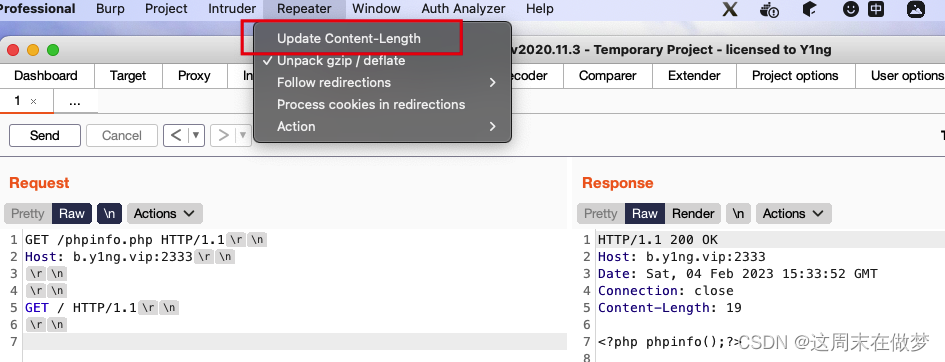
Task: Click the empty line 7 in the request editor
Action: (x=295, y=342)
